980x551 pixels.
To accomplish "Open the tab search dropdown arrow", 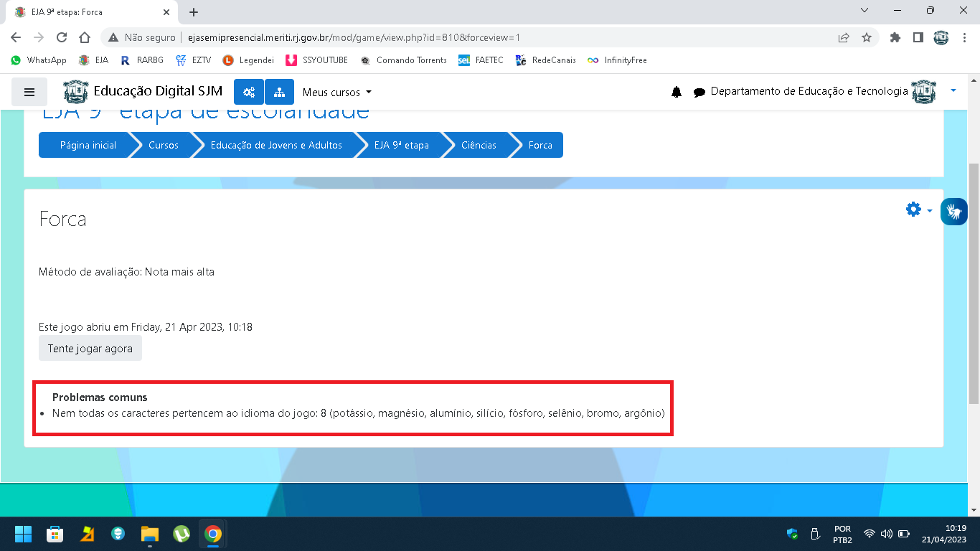I will [864, 11].
